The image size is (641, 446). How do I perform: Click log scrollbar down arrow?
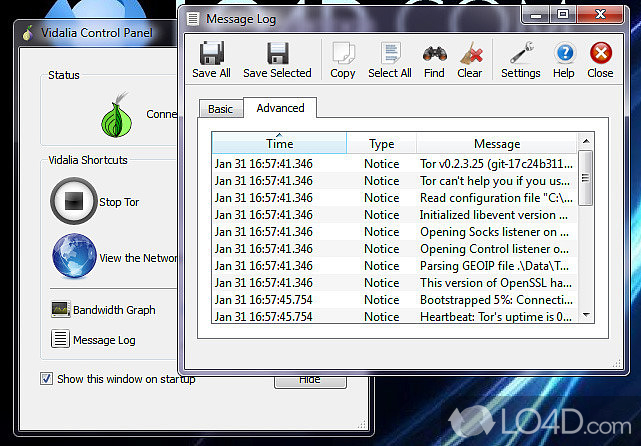586,315
